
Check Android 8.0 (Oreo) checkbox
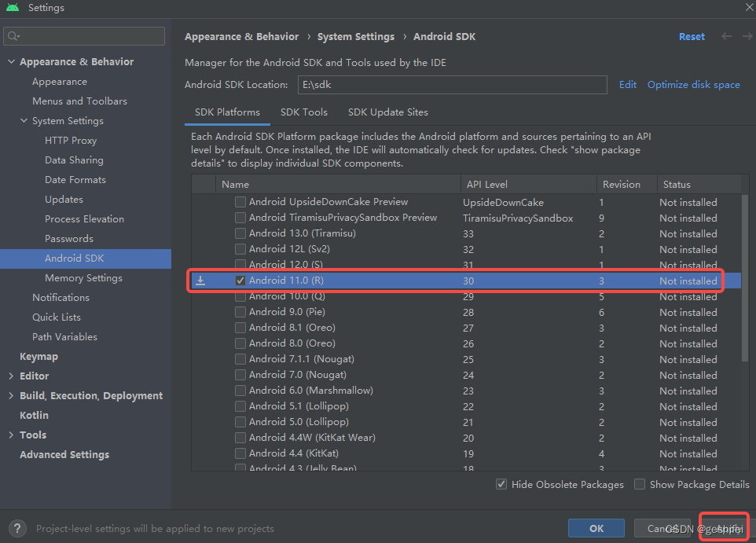pyautogui.click(x=240, y=343)
